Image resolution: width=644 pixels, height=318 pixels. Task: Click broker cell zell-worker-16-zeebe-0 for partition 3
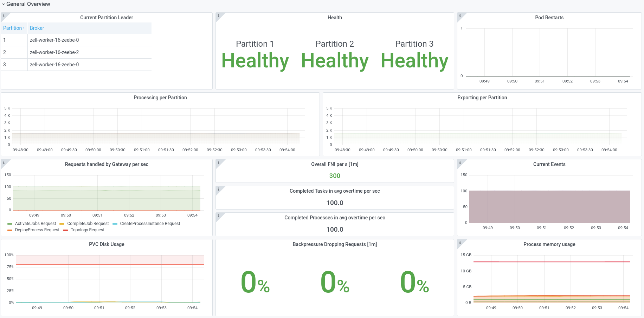pos(90,65)
